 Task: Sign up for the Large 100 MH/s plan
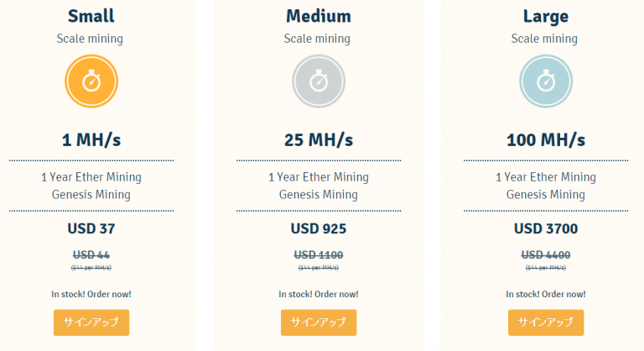point(546,322)
